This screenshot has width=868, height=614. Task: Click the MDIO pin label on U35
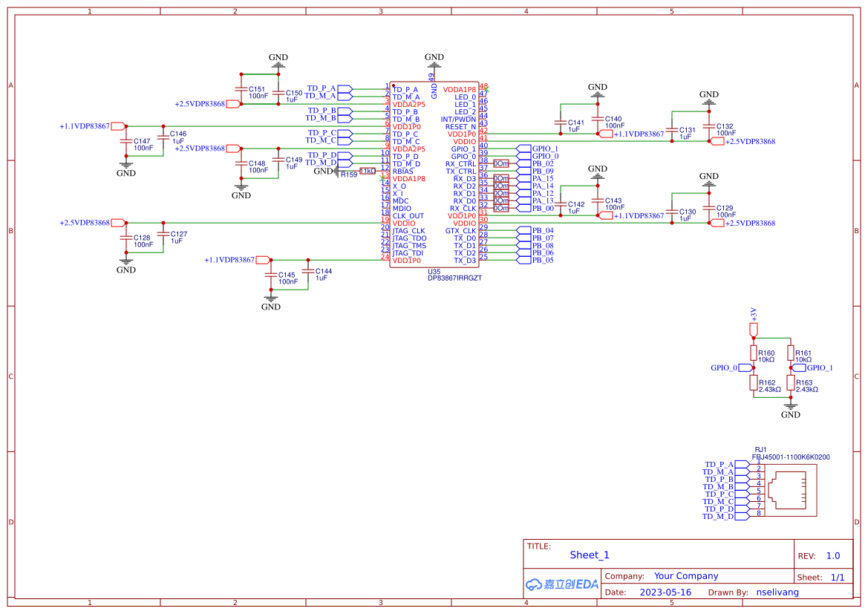(x=402, y=209)
